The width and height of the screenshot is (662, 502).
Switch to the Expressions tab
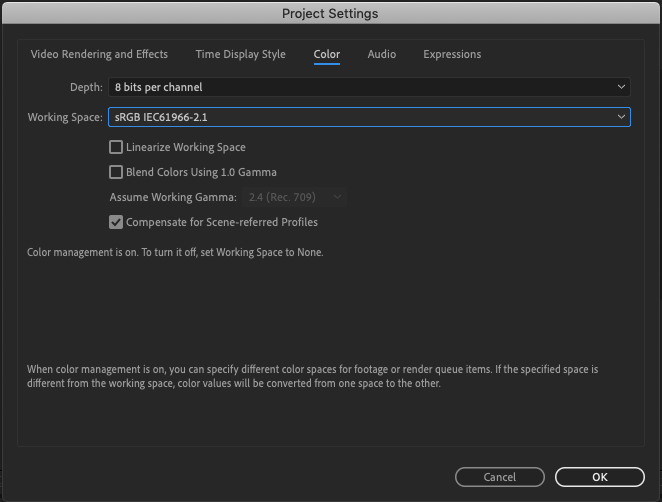[452, 54]
